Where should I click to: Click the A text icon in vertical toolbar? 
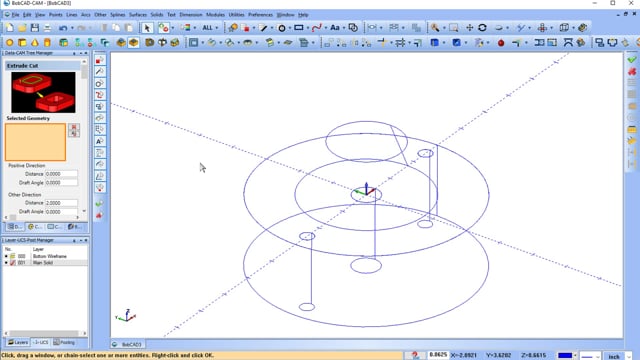coord(100,141)
